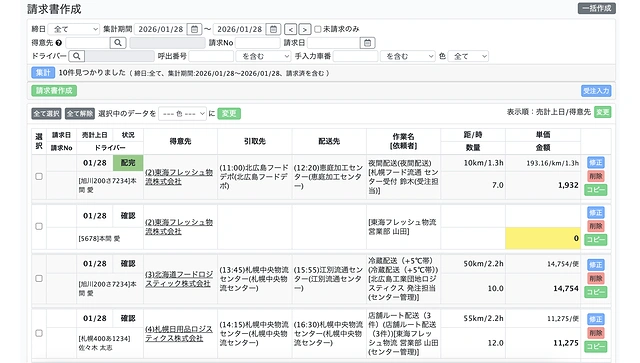Select the 札幌日用品ロジスティクス row checkbox
The width and height of the screenshot is (640, 363).
[39, 333]
